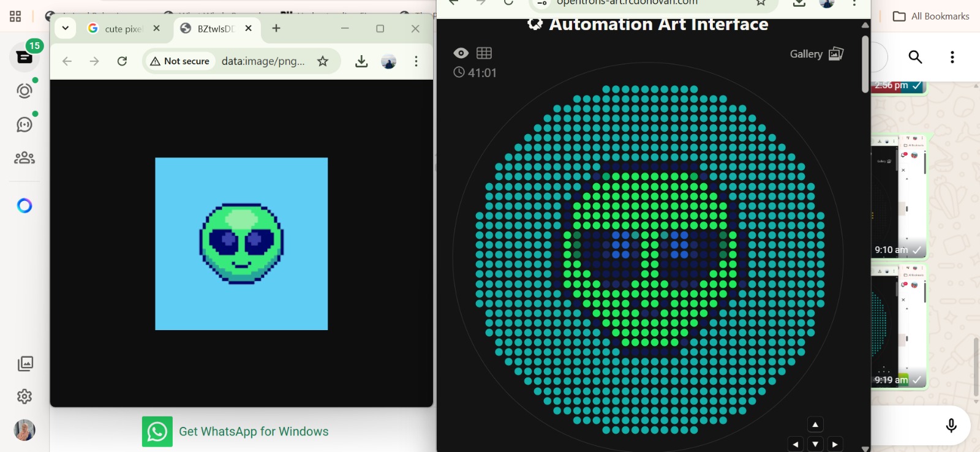The image size is (980, 452).
Task: Open the WhatsApp Status icon
Action: [x=24, y=91]
